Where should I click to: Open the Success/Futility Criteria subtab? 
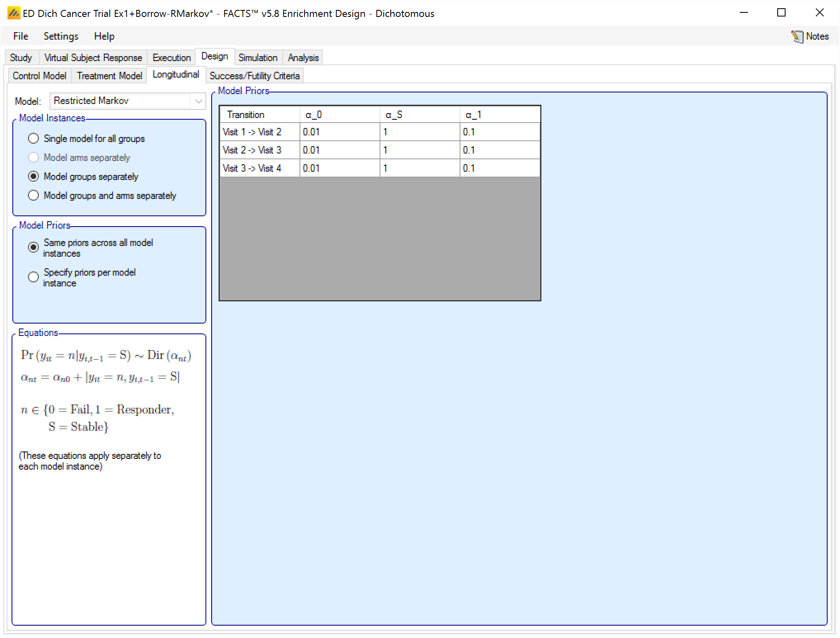click(x=254, y=76)
